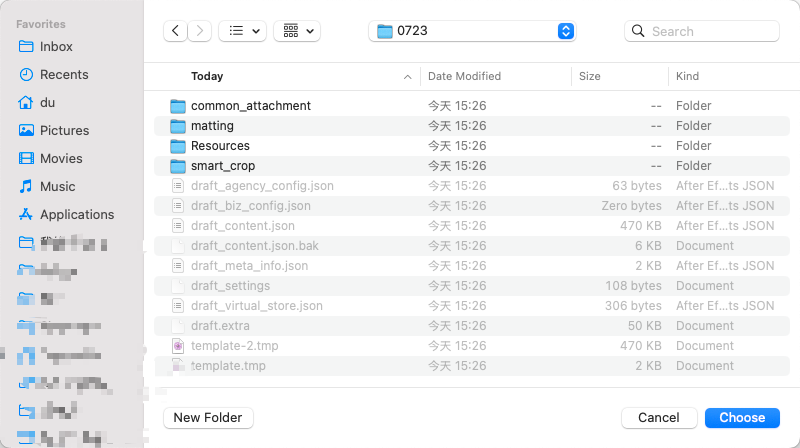Click the New Folder button
The image size is (800, 448).
(208, 417)
